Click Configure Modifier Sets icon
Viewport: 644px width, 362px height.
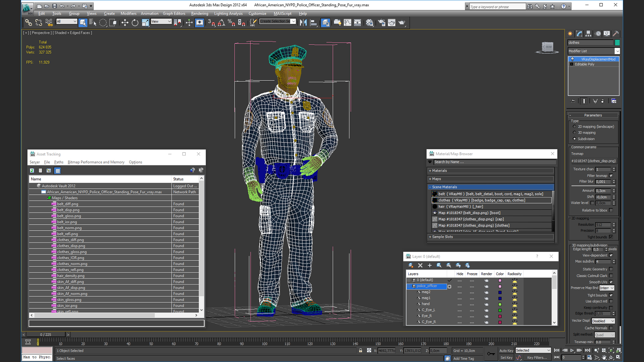click(614, 101)
